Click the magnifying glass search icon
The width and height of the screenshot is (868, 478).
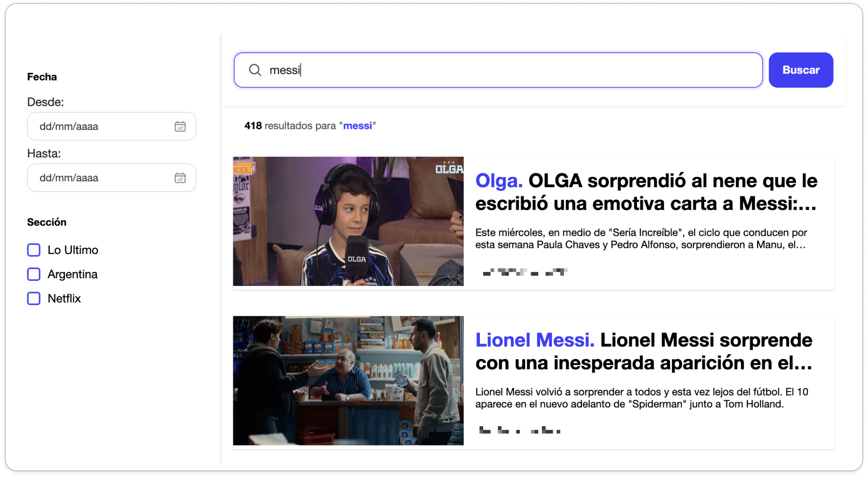coord(255,70)
